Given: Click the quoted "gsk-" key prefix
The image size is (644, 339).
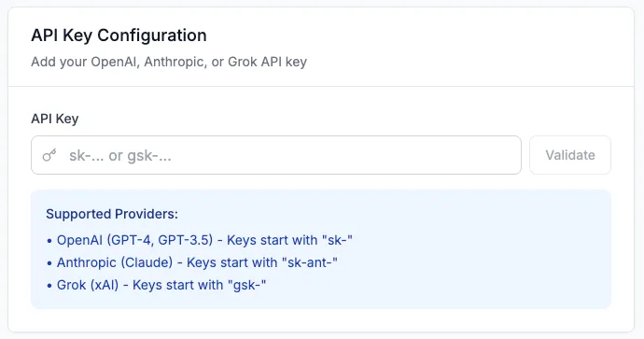Looking at the screenshot, I should 246,285.
